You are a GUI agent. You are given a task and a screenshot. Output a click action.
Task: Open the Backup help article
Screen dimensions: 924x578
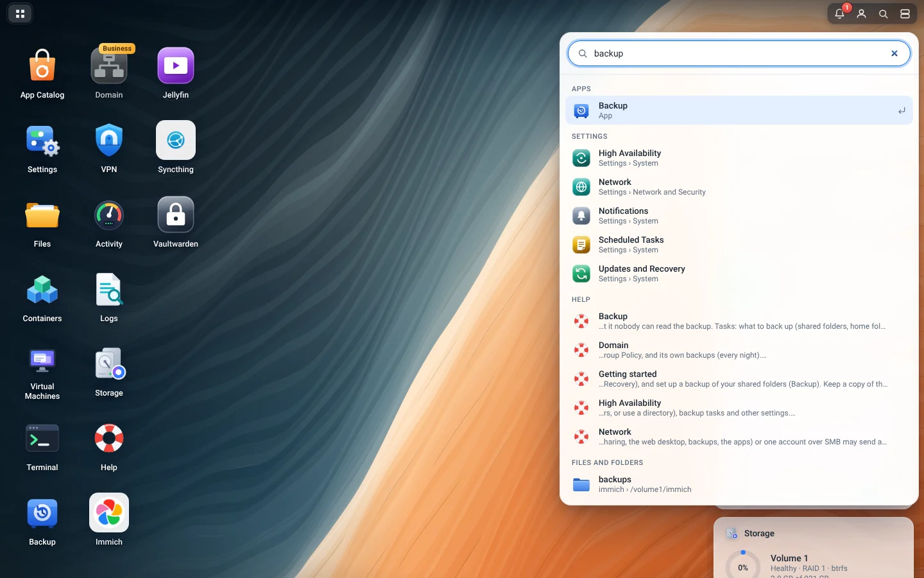(x=739, y=321)
